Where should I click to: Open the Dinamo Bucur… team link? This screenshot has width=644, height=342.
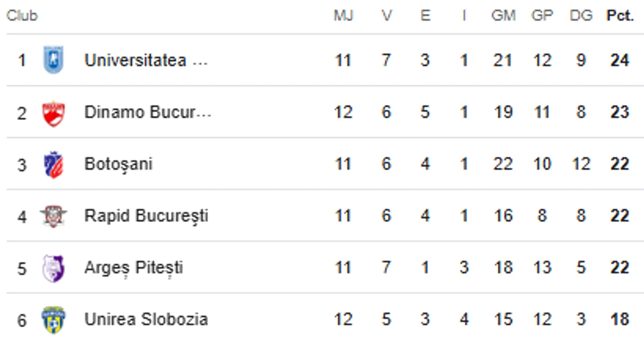click(x=147, y=112)
